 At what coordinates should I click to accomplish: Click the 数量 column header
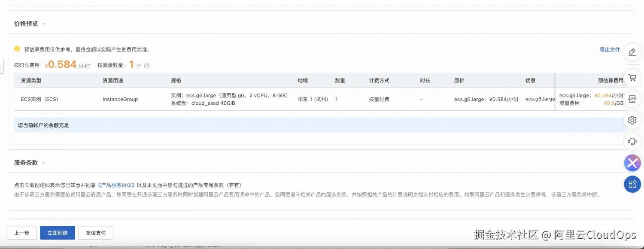340,81
